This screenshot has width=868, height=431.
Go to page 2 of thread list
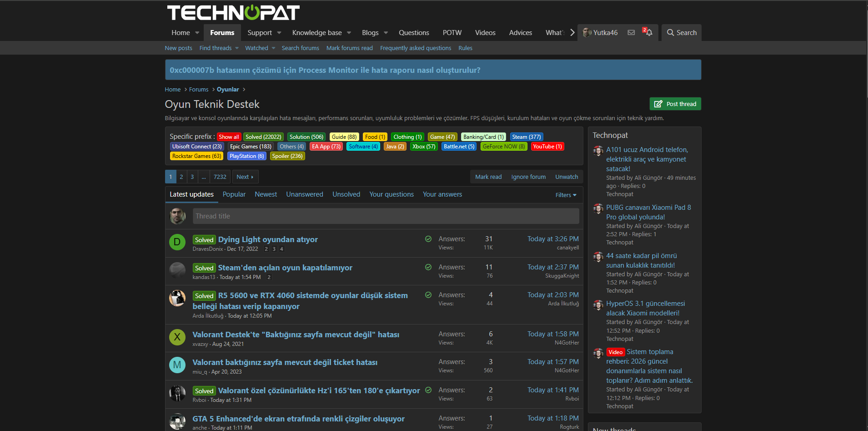pyautogui.click(x=181, y=177)
